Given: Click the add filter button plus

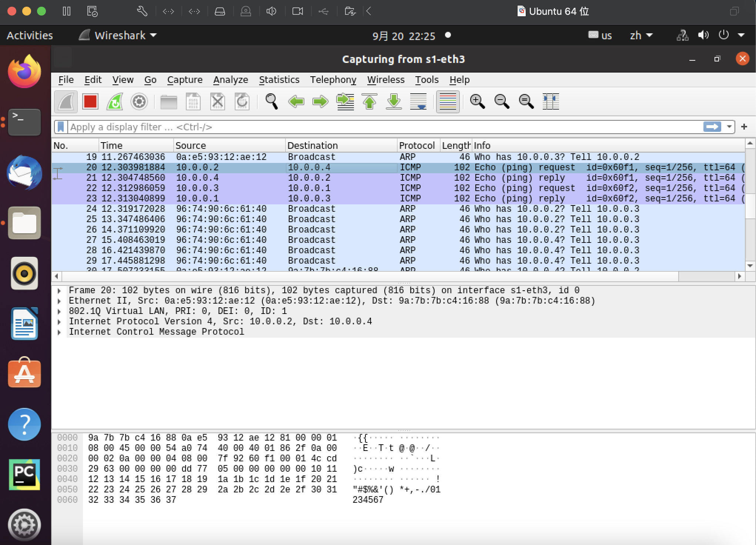Looking at the screenshot, I should pyautogui.click(x=744, y=127).
